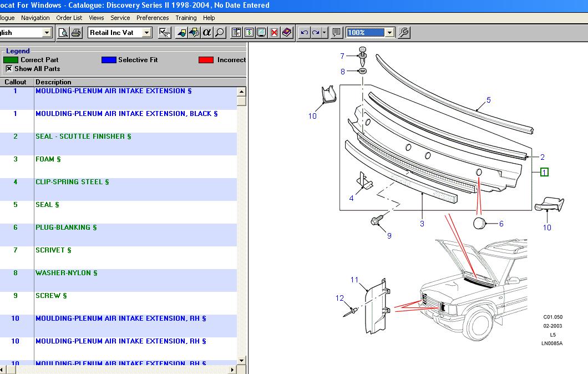Select the SEAL - SCUTTLE FINISHER entry
Image resolution: width=588 pixels, height=374 pixels.
pos(83,137)
